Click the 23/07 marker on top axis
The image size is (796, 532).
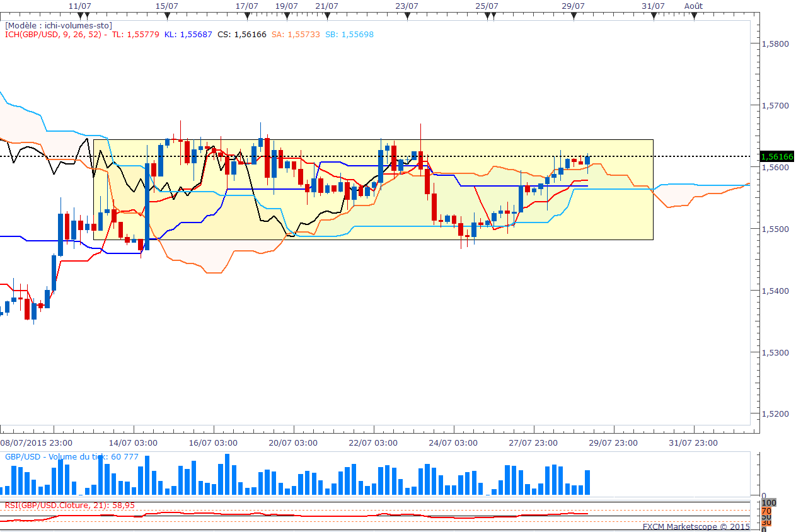pyautogui.click(x=407, y=16)
